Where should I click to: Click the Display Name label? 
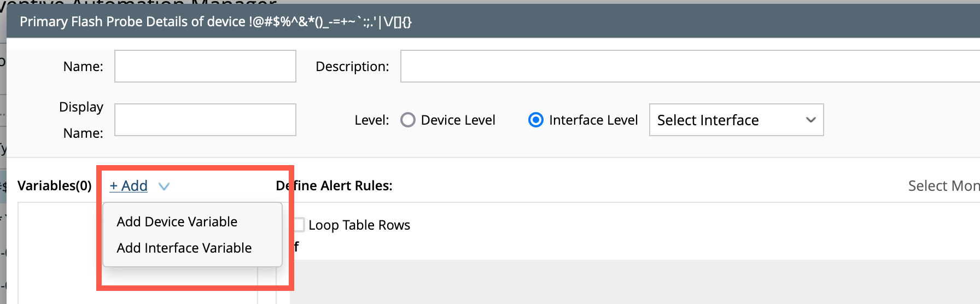click(82, 120)
